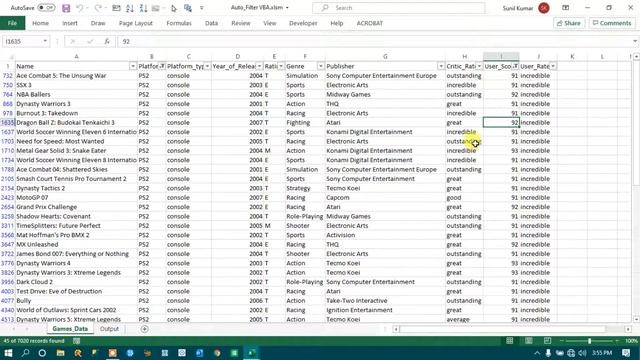Screen dimensions: 640x360
Task: Open the User_Rating filter dropdown
Action: point(553,66)
